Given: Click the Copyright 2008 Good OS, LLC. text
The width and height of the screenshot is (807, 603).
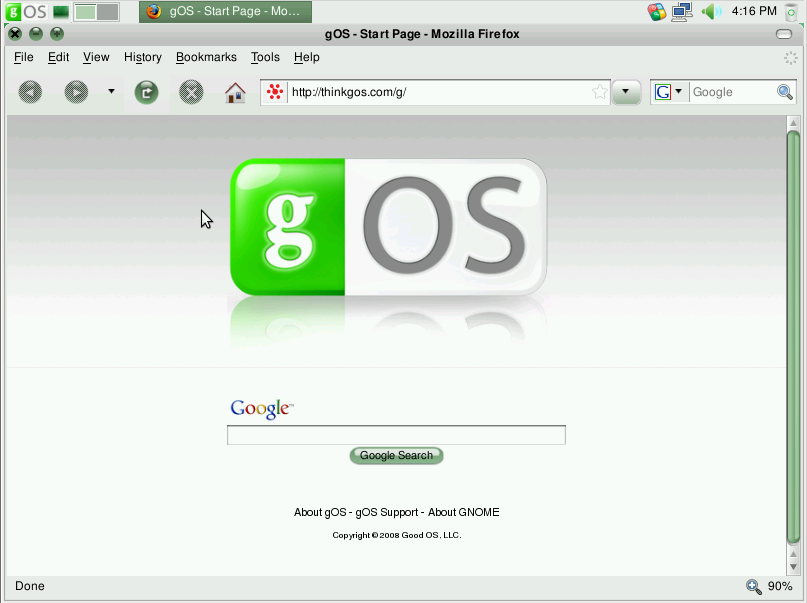Looking at the screenshot, I should pos(397,536).
